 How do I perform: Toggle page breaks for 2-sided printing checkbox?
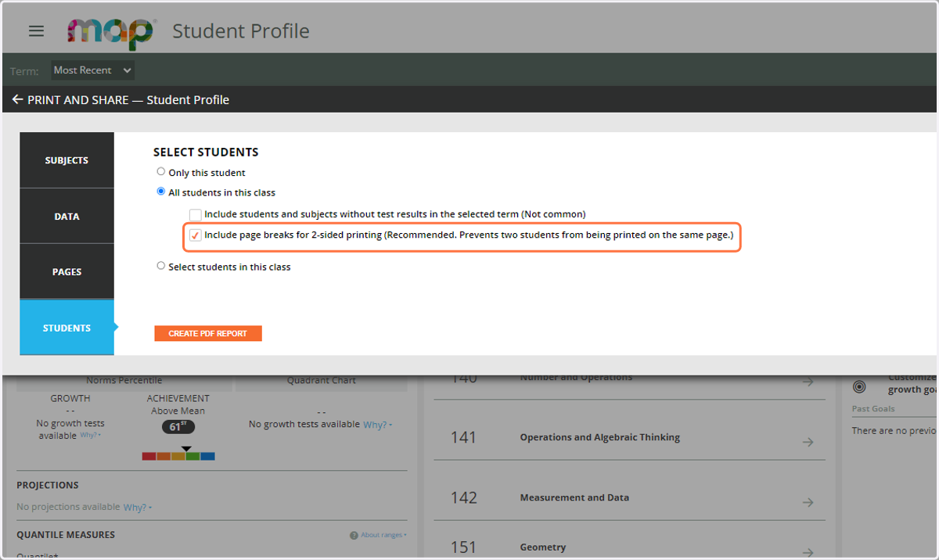pyautogui.click(x=196, y=235)
